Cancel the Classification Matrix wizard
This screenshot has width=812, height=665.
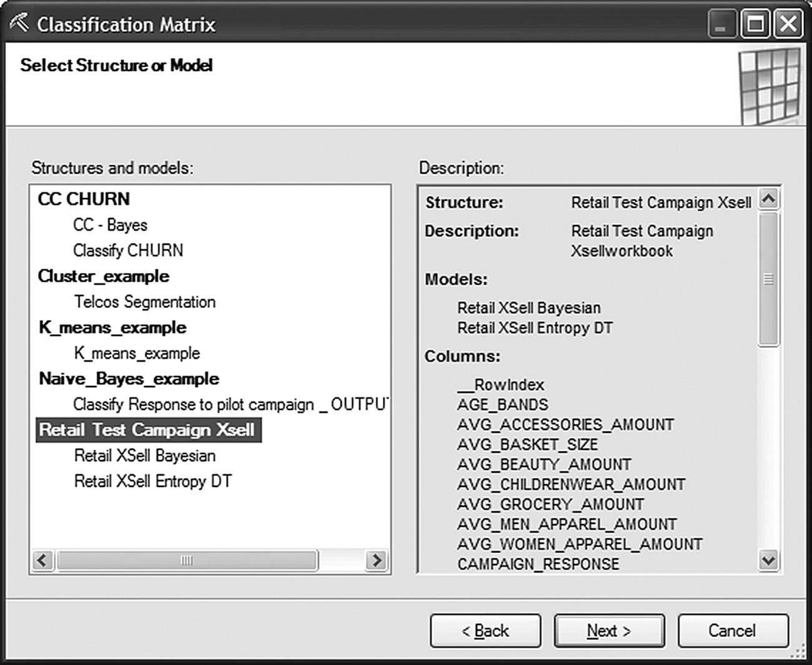point(733,631)
